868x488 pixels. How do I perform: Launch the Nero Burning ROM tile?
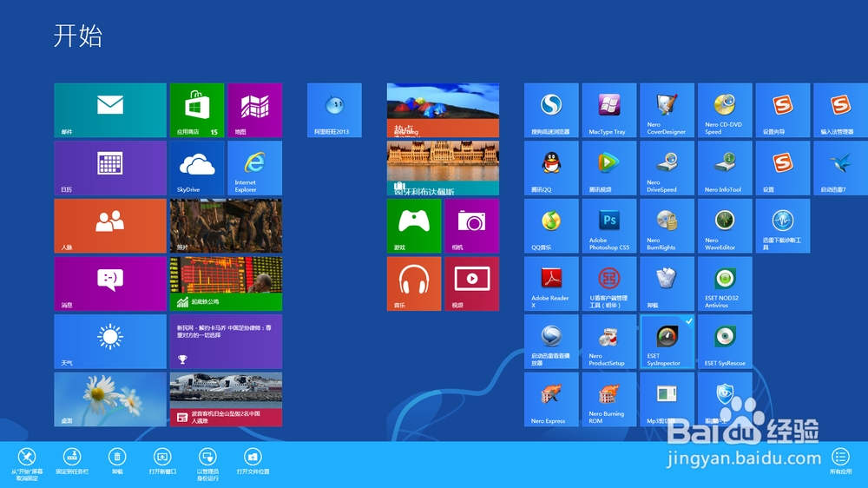coord(609,399)
